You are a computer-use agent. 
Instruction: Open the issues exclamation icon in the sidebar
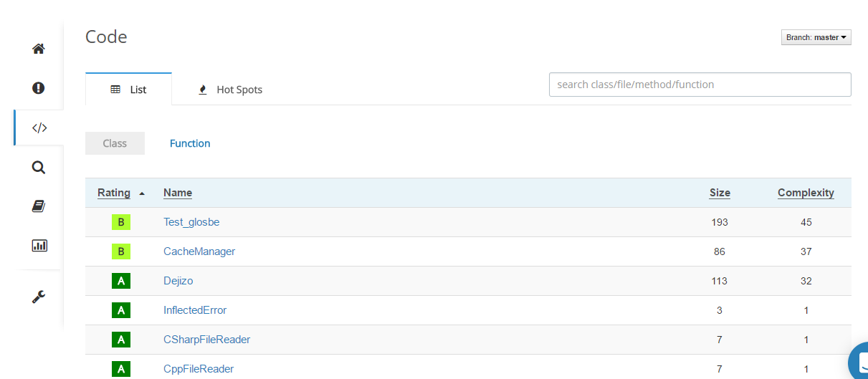tap(39, 88)
